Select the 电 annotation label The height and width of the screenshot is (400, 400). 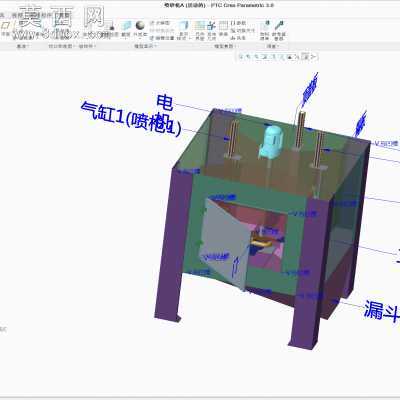click(x=165, y=102)
